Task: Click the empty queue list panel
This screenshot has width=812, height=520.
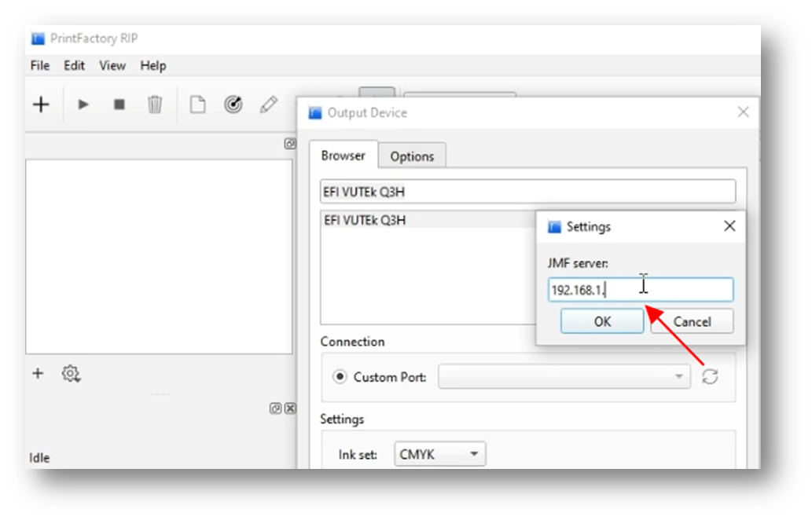Action: coord(159,257)
